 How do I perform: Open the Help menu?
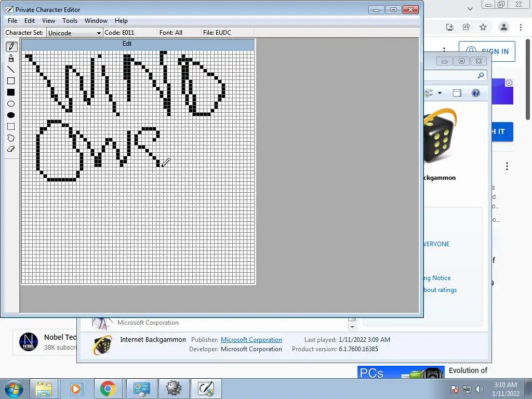click(121, 21)
